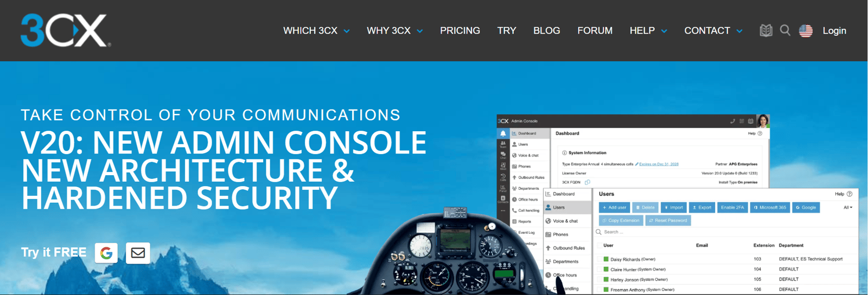Click the search magnifier in the Users panel
The width and height of the screenshot is (868, 295).
(599, 232)
